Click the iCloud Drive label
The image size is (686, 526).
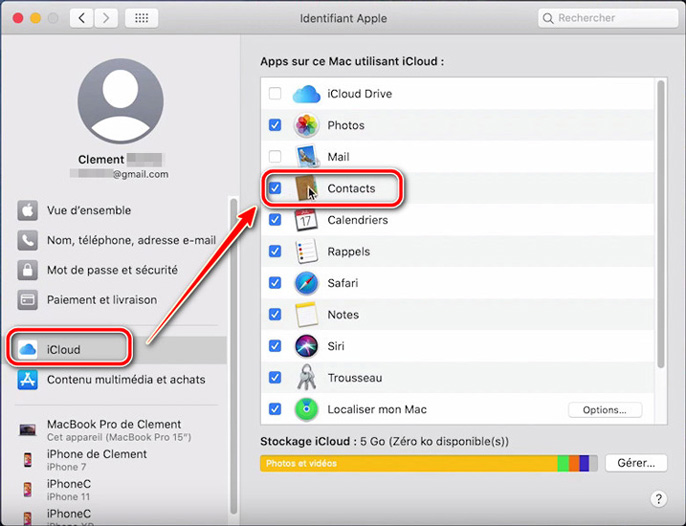click(360, 94)
